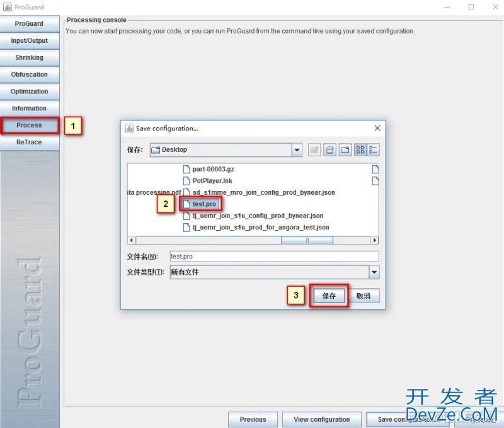
Task: Focus the file name input field
Action: [274, 257]
